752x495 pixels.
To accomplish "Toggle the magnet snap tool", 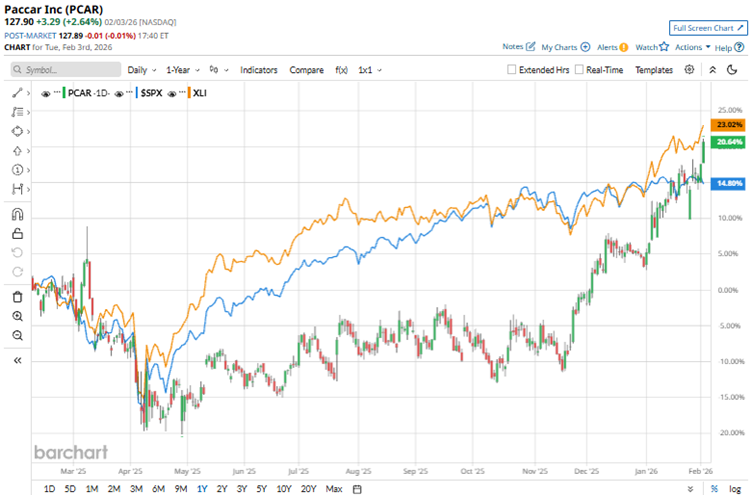I will [x=17, y=213].
